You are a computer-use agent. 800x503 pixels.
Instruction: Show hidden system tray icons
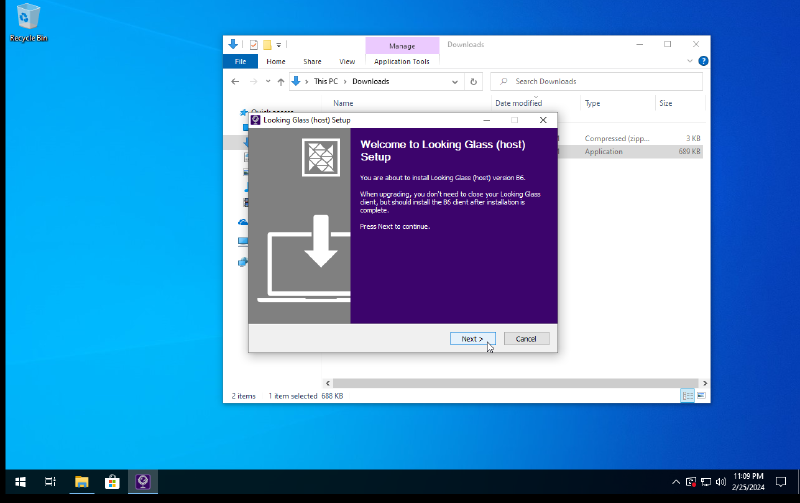(676, 482)
